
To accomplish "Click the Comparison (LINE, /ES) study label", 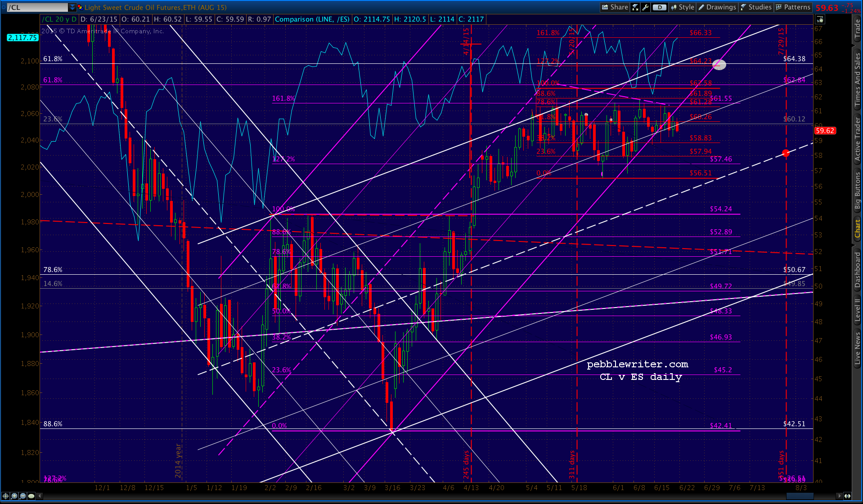I will 312,19.
